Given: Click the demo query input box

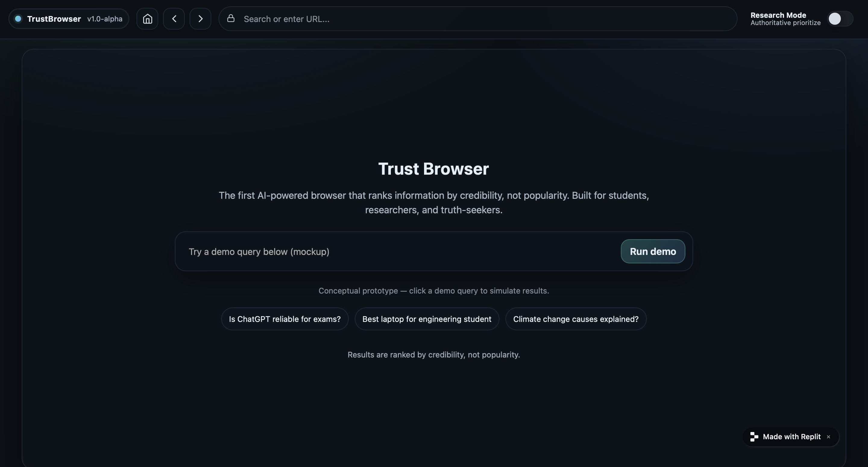Looking at the screenshot, I should pyautogui.click(x=398, y=252).
